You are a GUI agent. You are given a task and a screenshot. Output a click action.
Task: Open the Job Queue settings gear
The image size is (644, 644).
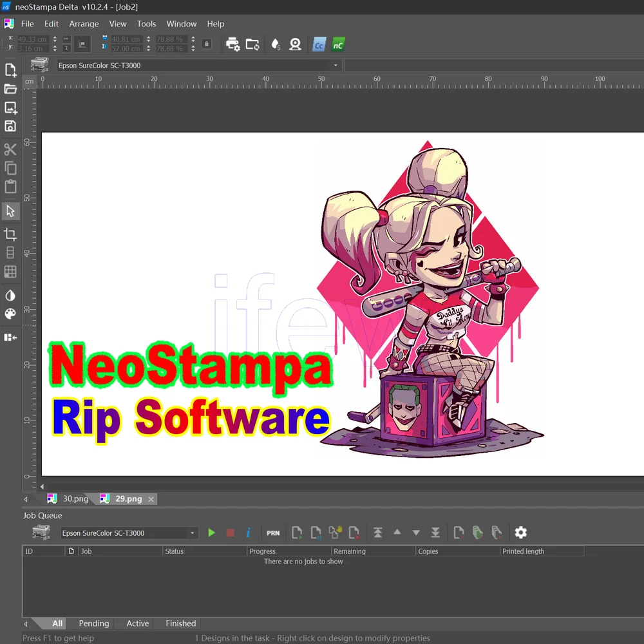520,533
